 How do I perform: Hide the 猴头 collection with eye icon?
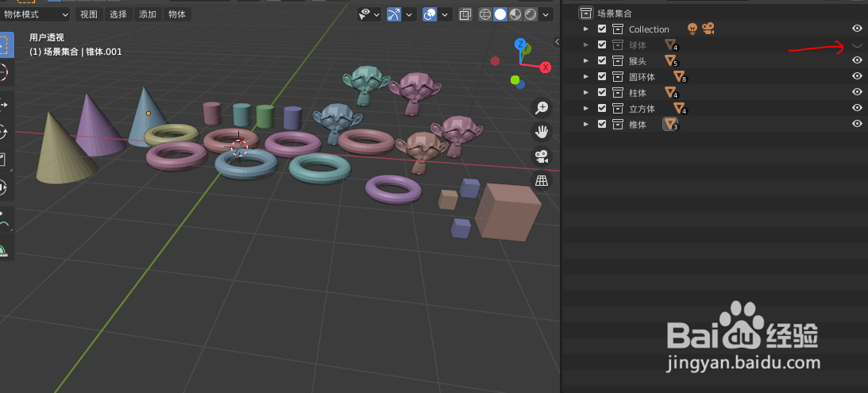point(857,60)
